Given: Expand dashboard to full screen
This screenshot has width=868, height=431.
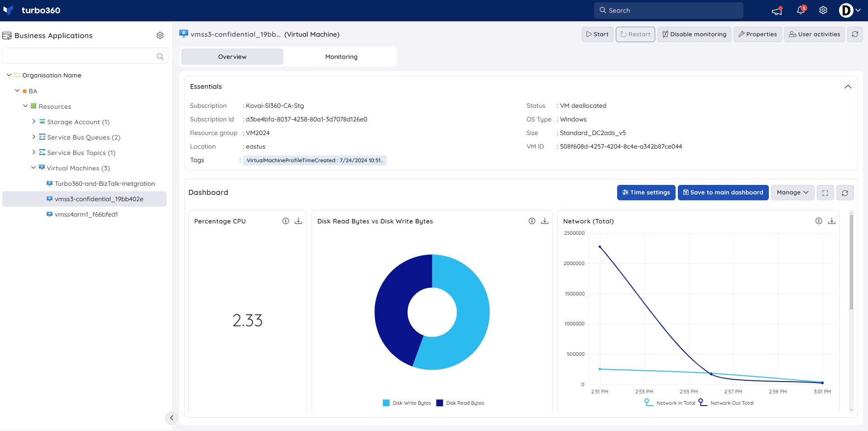Looking at the screenshot, I should coord(825,193).
